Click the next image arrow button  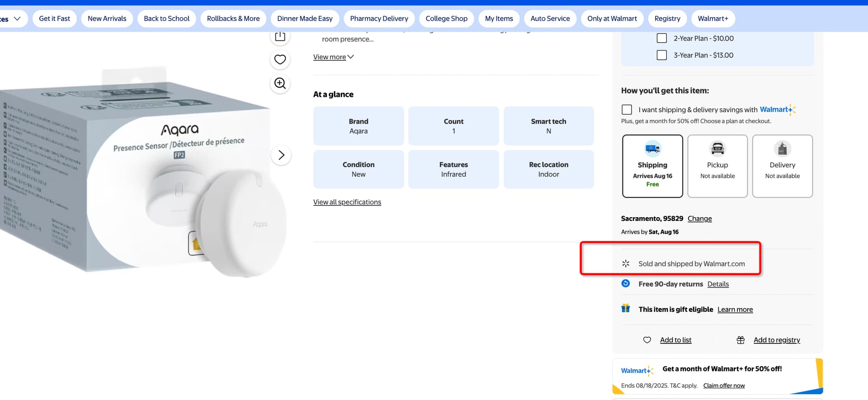coord(281,155)
